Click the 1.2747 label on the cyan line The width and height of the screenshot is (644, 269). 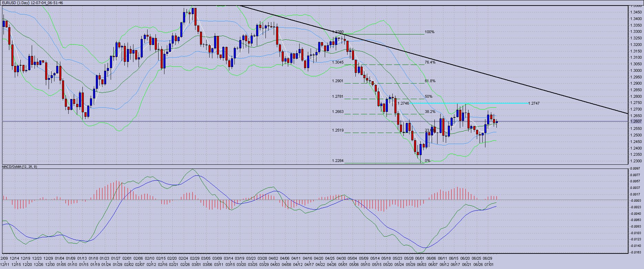pos(534,104)
